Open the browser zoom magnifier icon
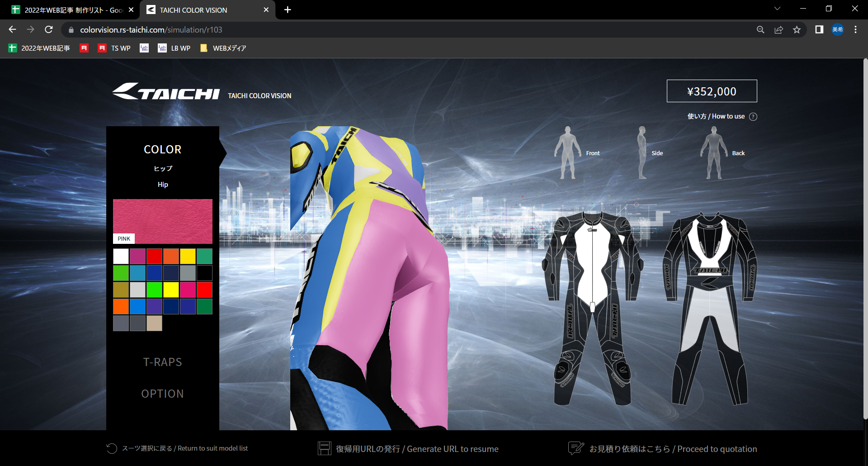Image resolution: width=868 pixels, height=466 pixels. (x=760, y=29)
